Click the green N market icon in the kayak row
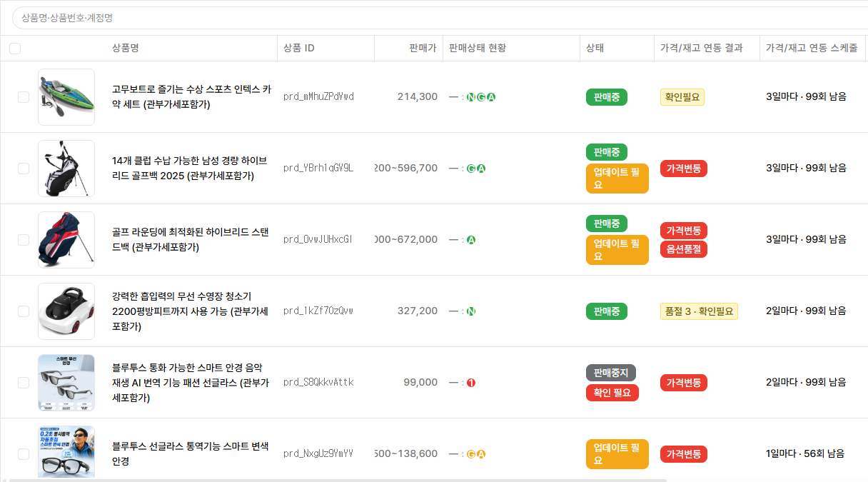868x482 pixels. tap(471, 97)
